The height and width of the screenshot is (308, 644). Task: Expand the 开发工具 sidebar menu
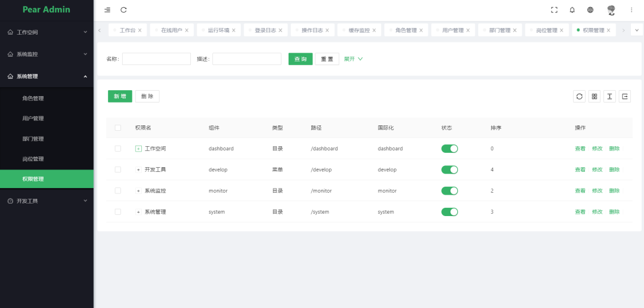pos(47,201)
